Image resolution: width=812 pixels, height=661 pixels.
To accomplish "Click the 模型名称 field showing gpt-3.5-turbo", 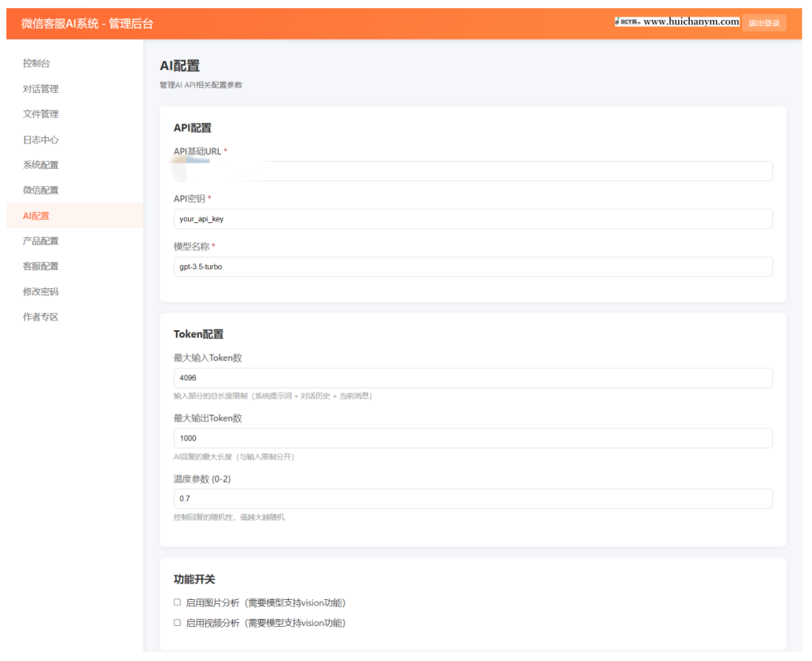I will pyautogui.click(x=473, y=267).
